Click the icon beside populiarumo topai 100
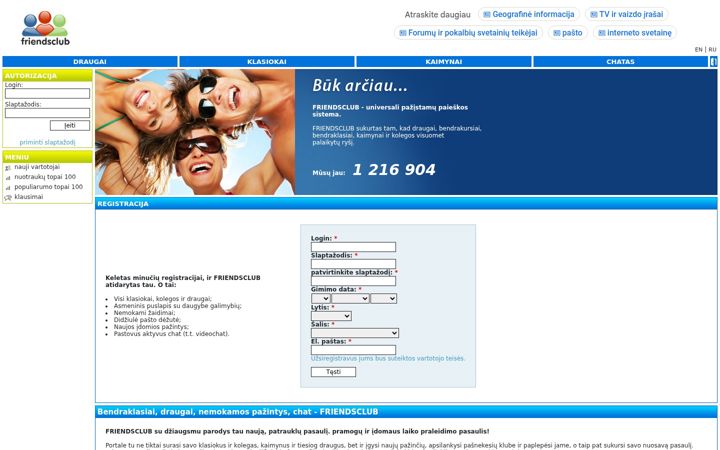 click(8, 188)
